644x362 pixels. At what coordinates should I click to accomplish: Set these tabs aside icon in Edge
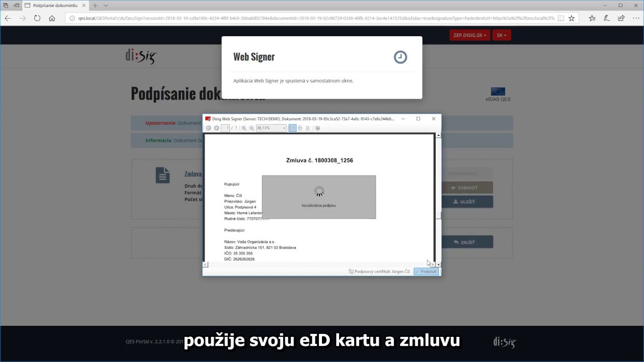[17, 6]
